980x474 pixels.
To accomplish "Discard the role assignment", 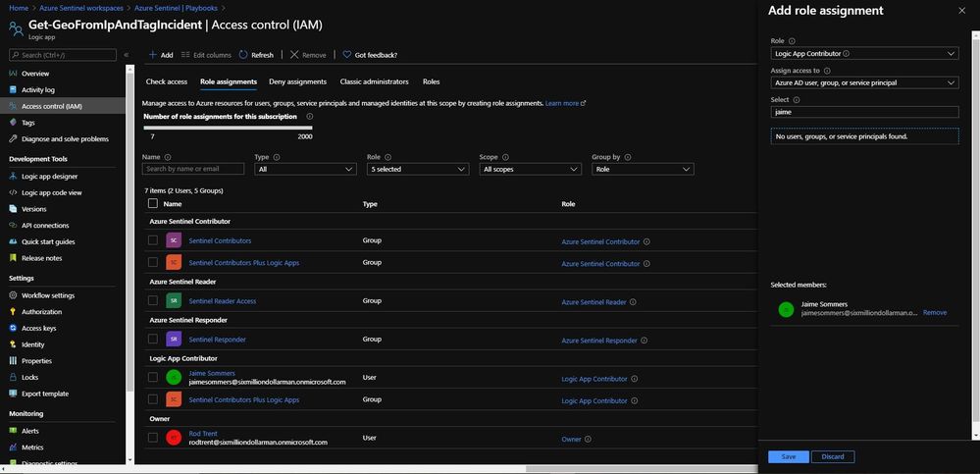I will 833,456.
